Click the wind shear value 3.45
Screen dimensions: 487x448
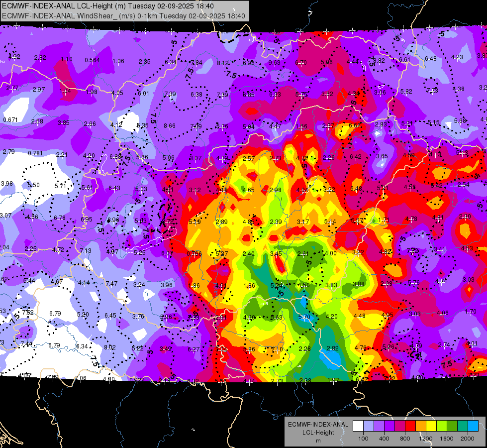pyautogui.click(x=276, y=254)
